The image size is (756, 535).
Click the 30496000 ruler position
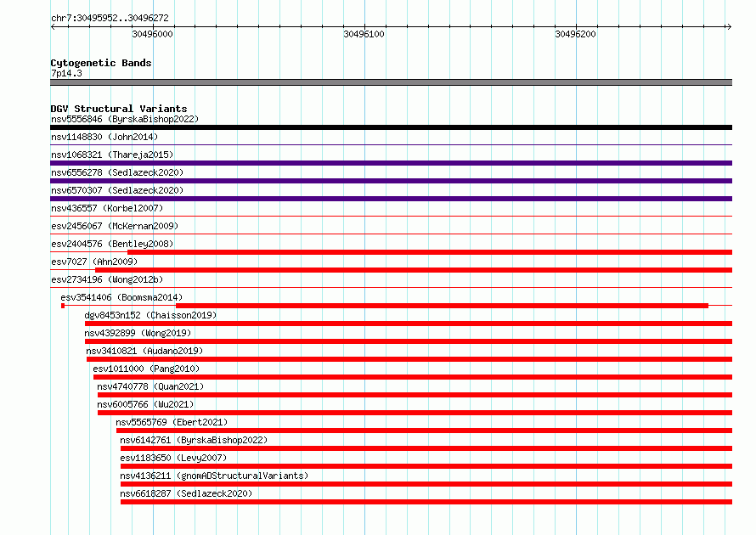click(x=152, y=34)
